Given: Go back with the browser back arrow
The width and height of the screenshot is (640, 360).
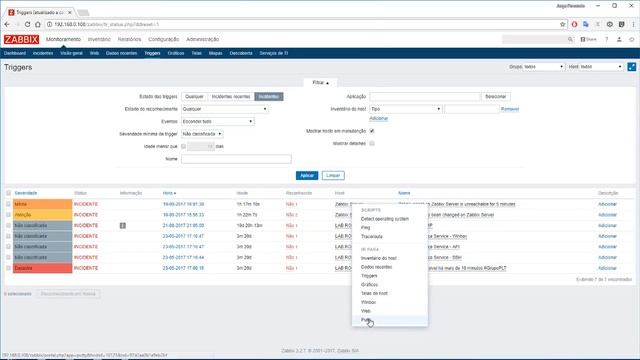Looking at the screenshot, I should click(7, 24).
